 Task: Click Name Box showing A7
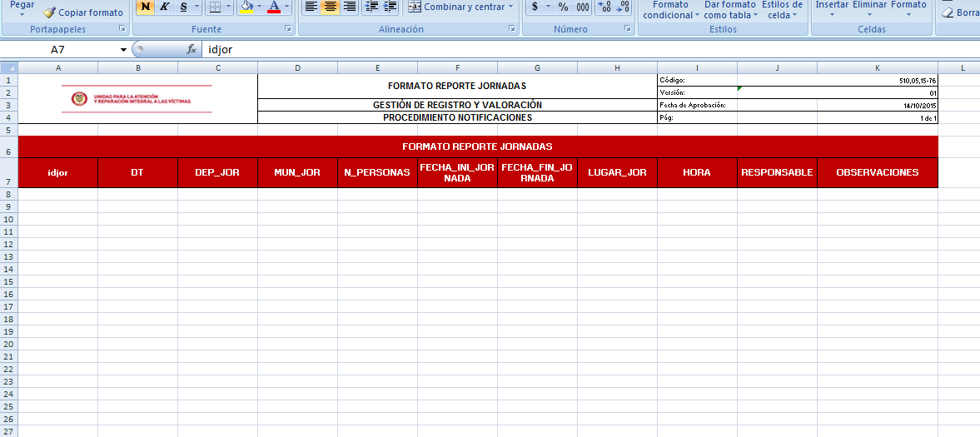pyautogui.click(x=57, y=49)
